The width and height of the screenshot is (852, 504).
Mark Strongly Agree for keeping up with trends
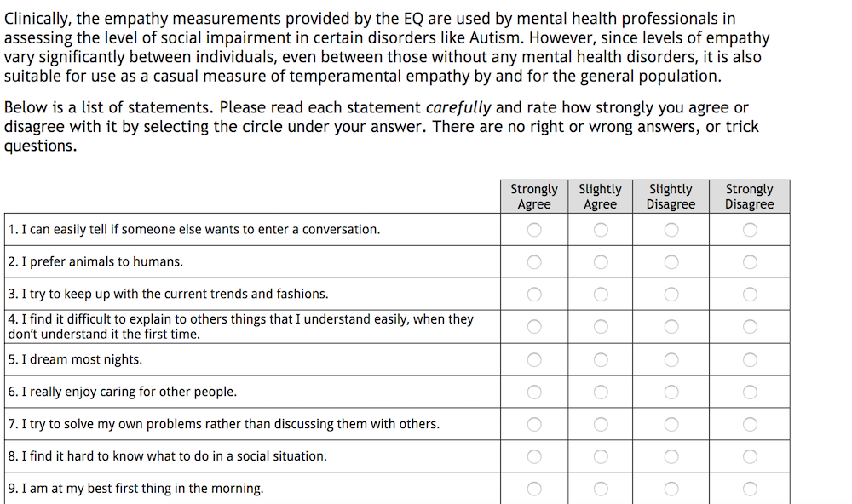tap(534, 295)
